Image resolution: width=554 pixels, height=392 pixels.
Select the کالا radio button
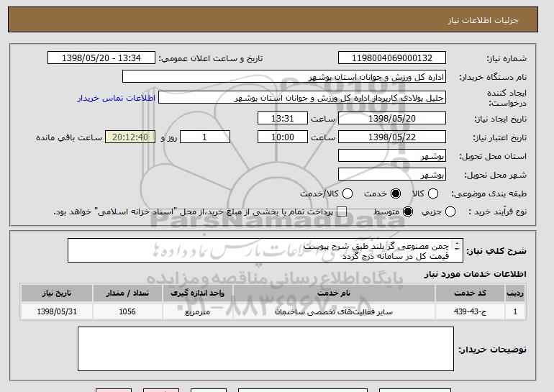coord(433,193)
